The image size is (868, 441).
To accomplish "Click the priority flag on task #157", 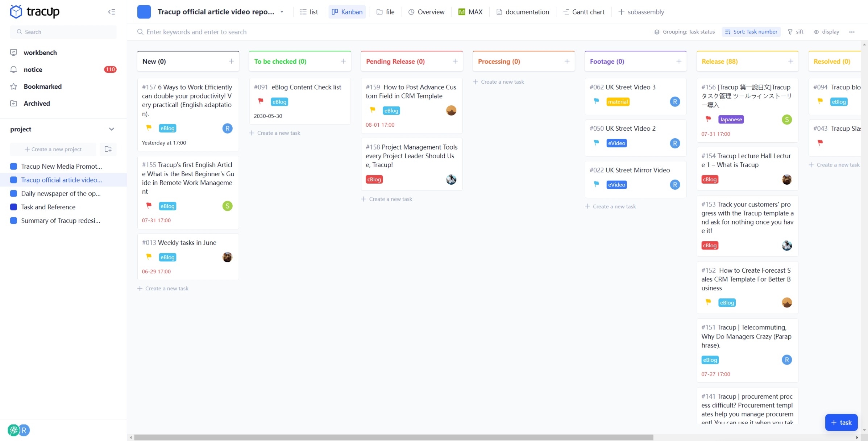I will (x=149, y=128).
